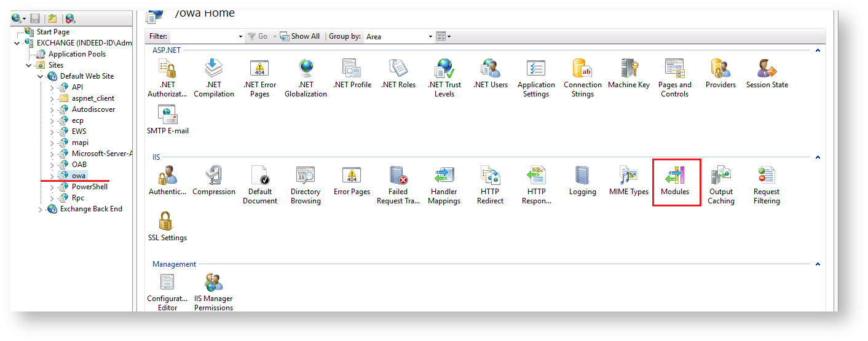The height and width of the screenshot is (341, 868).
Task: Collapse the ASP.NET group section
Action: coord(818,50)
